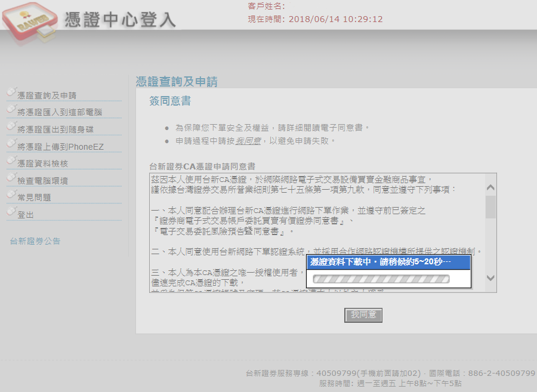The height and width of the screenshot is (392, 537).
Task: Click the italic 我同意 link in instructions
Action: pos(248,141)
